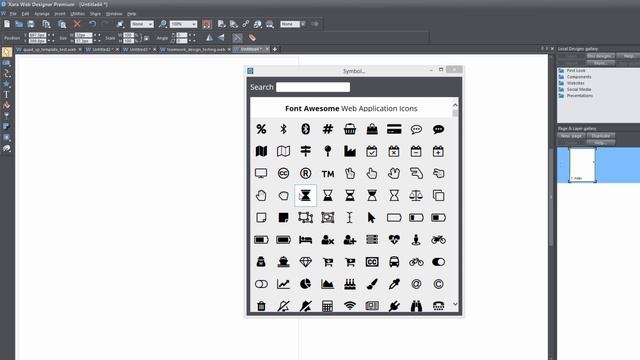The width and height of the screenshot is (640, 360).
Task: Pick the TM trademark symbol
Action: [328, 174]
